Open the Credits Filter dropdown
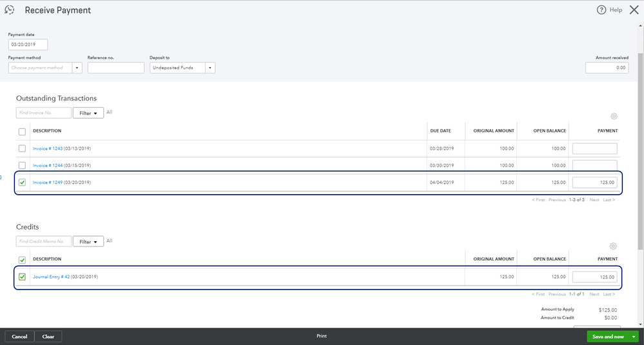Image resolution: width=644 pixels, height=345 pixels. 88,241
